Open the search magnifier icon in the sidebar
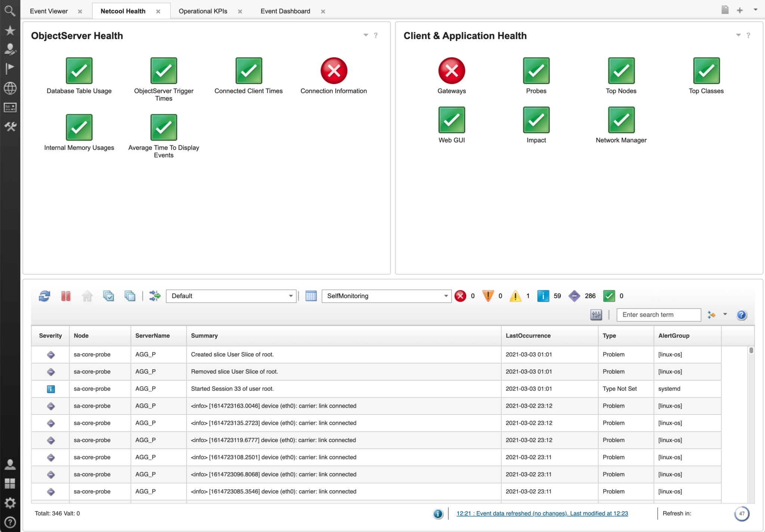Screen dimensions: 765x532 pyautogui.click(x=10, y=10)
